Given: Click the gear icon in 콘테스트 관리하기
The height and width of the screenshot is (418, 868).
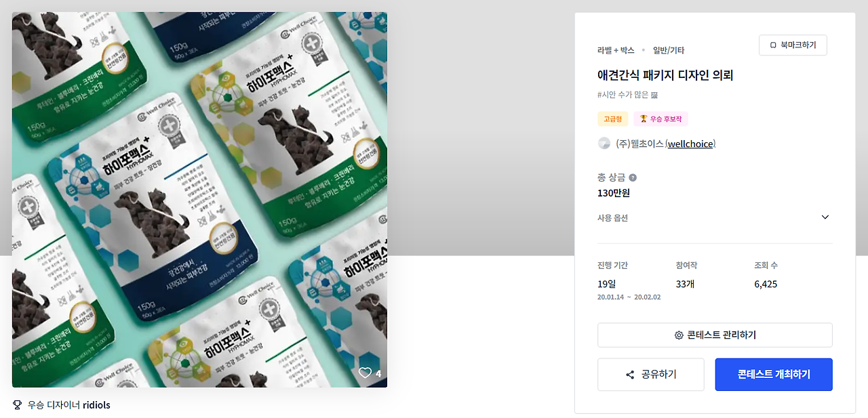Looking at the screenshot, I should 679,335.
